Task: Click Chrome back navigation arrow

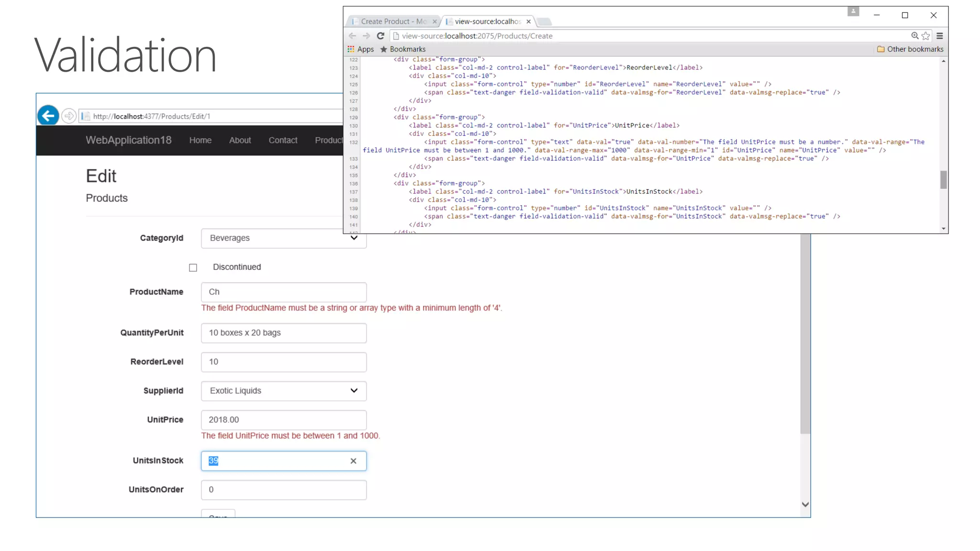Action: [x=352, y=36]
